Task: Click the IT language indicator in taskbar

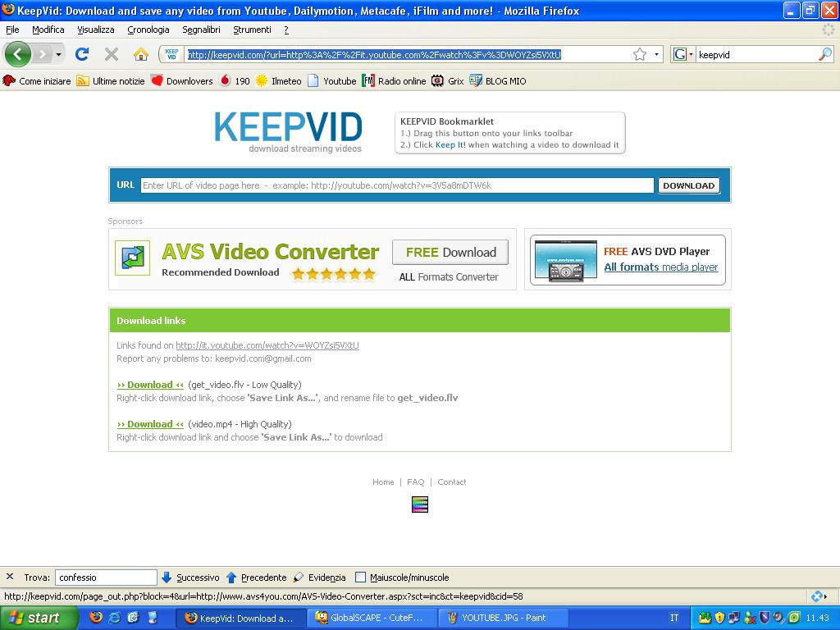Action: click(x=674, y=618)
